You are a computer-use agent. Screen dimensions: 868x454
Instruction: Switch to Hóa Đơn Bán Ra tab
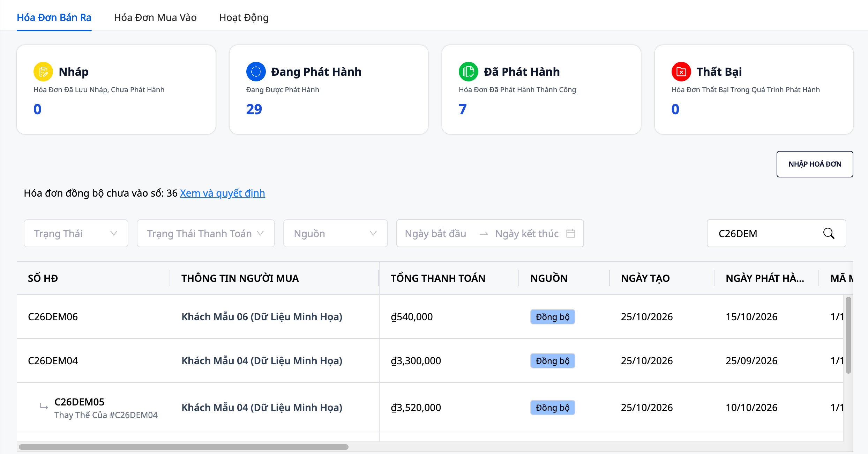54,17
